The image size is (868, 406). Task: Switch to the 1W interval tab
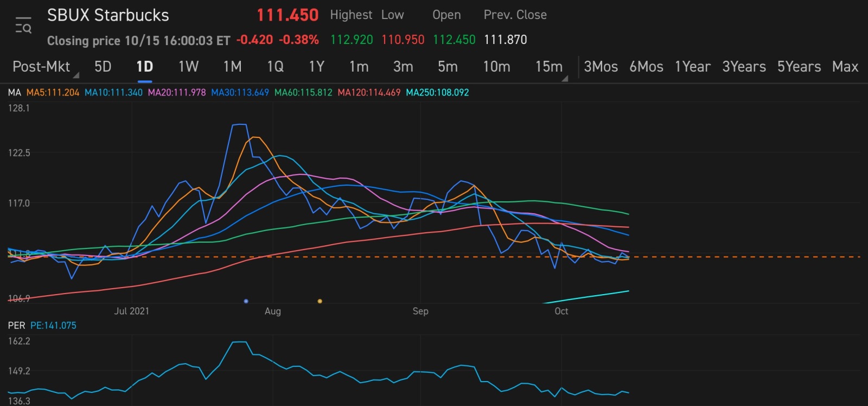tap(188, 67)
